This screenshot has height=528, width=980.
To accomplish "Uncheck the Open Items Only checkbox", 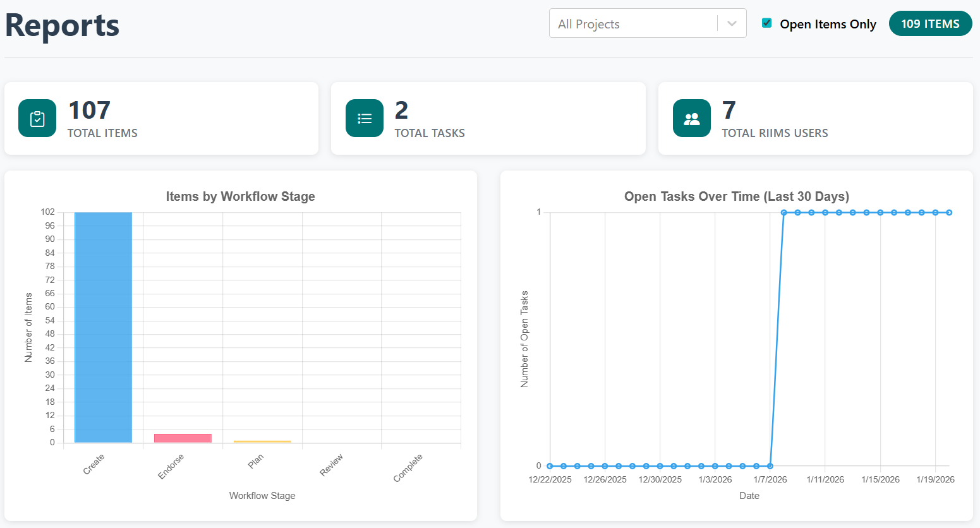I will (x=766, y=22).
